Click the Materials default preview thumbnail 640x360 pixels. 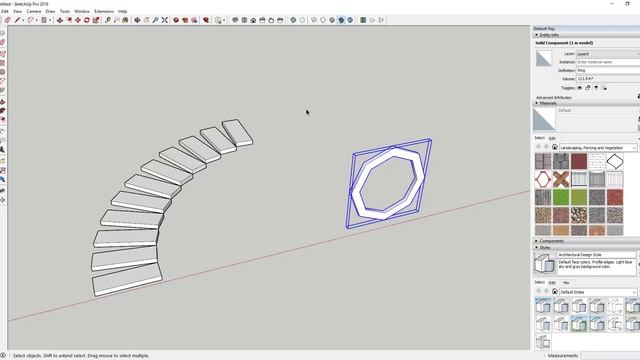coord(544,120)
